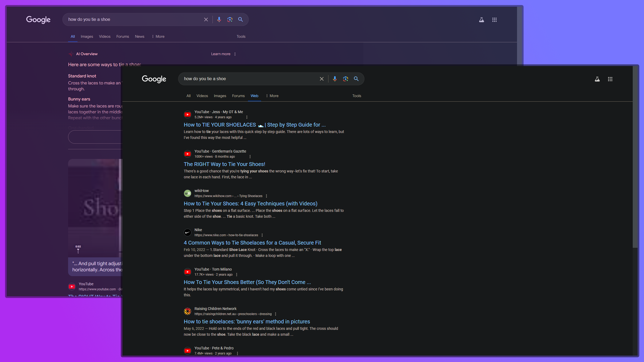
Task: Open wikiHow '4 Easy Techniques' result
Action: point(251,204)
